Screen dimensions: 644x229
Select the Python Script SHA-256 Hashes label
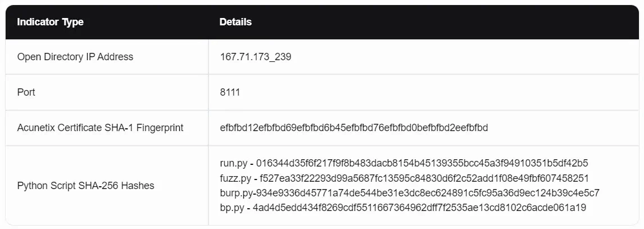(85, 185)
